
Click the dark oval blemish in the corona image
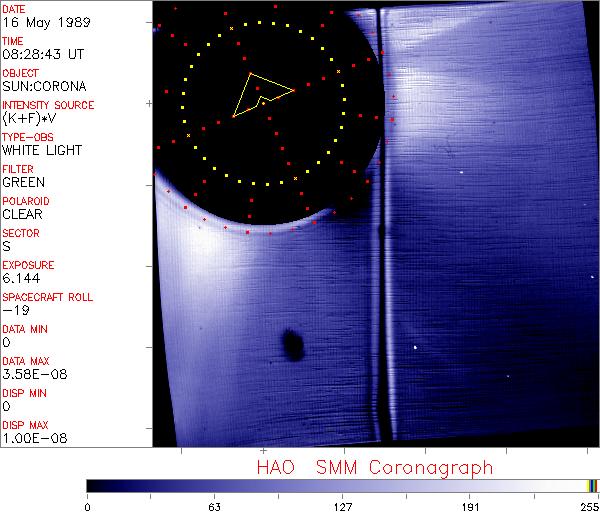tap(293, 344)
